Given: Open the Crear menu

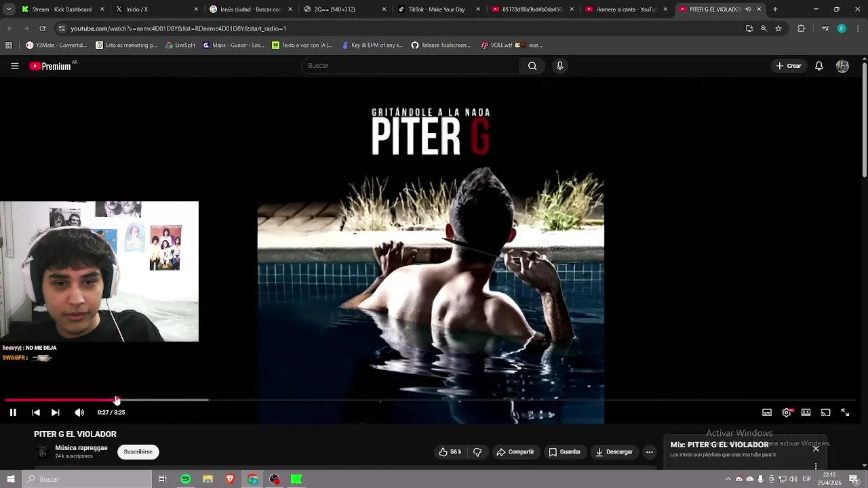Looking at the screenshot, I should click(789, 66).
